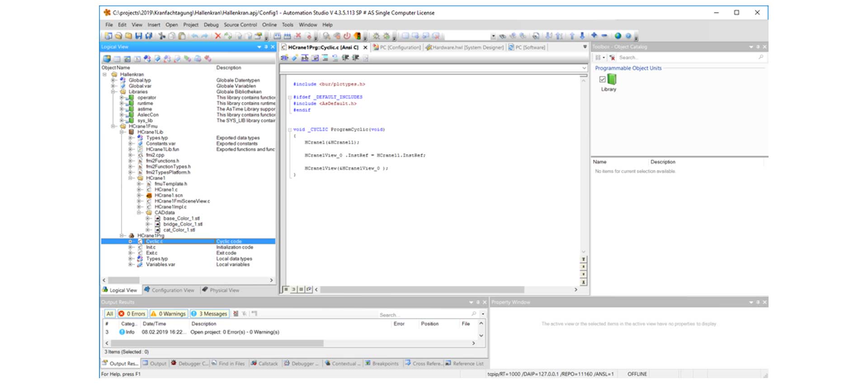Click the code editor horizontal scrollbar

[x=422, y=290]
